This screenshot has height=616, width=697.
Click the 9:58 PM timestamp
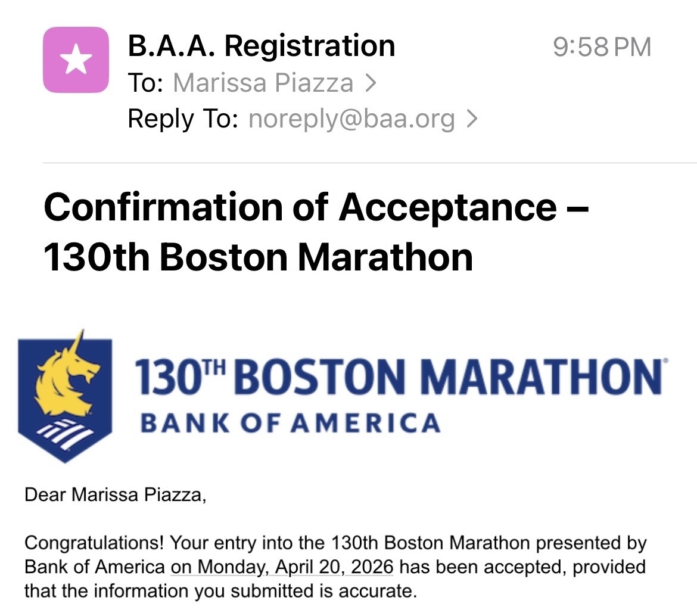pyautogui.click(x=602, y=47)
